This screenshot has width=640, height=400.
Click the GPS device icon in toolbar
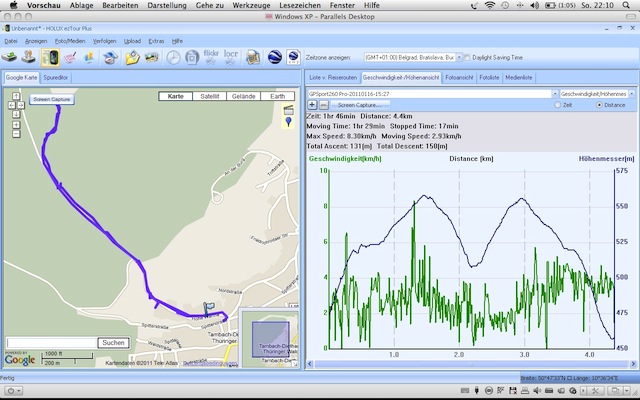pos(48,57)
